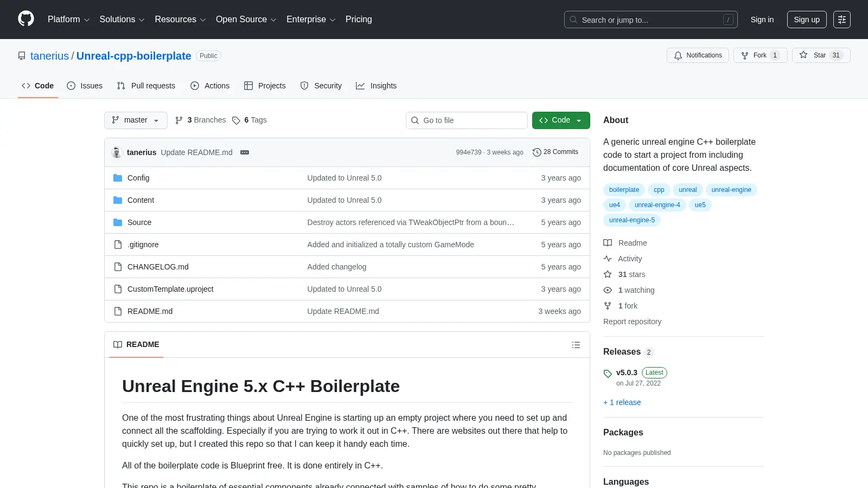Open README outline menu icon

point(576,345)
